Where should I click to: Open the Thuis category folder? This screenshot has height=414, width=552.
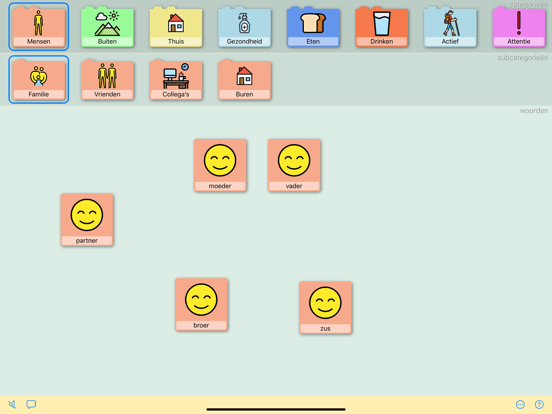[176, 27]
